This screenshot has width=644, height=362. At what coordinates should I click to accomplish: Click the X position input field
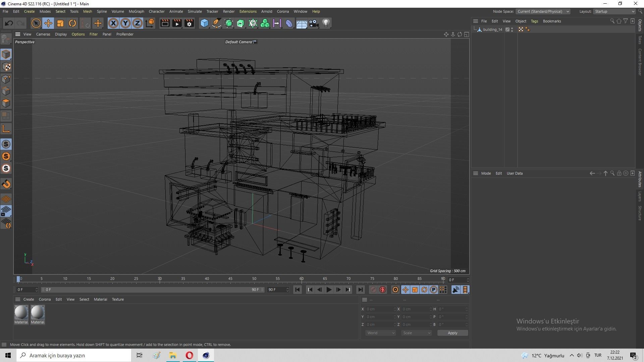[380, 309]
